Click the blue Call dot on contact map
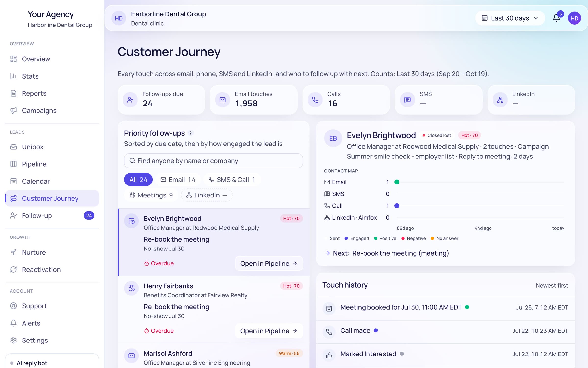The image size is (588, 368). point(397,206)
